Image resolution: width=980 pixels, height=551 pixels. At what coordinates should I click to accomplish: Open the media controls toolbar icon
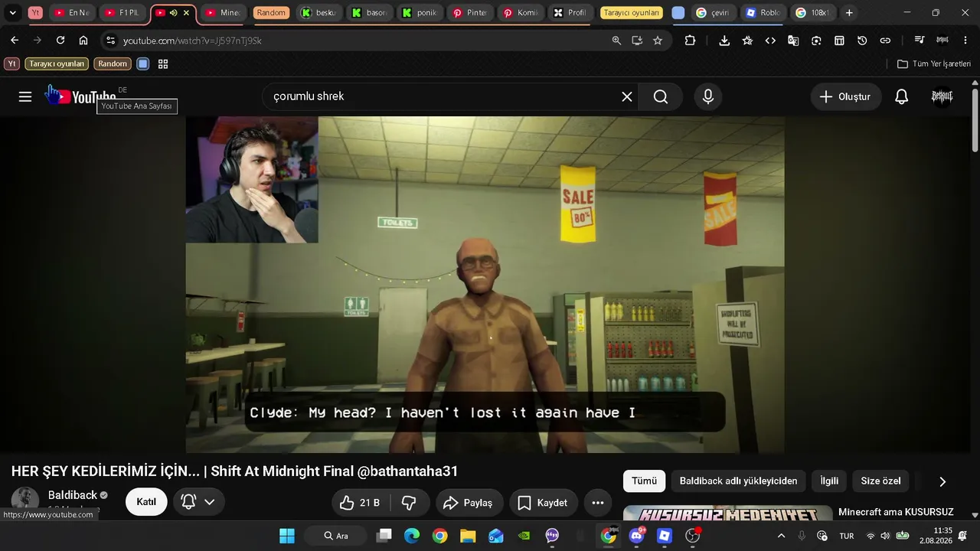coord(920,41)
